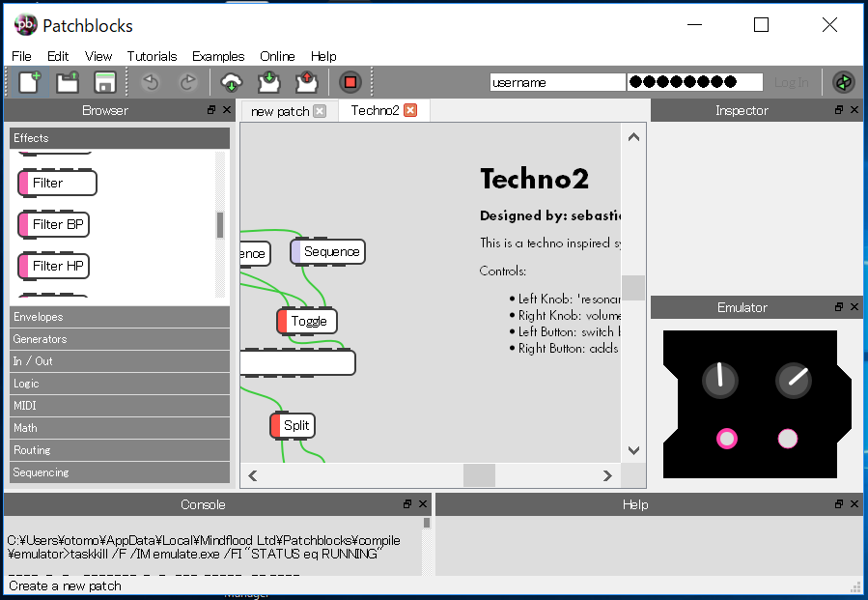
Task: Click the Log In button
Action: 791,82
